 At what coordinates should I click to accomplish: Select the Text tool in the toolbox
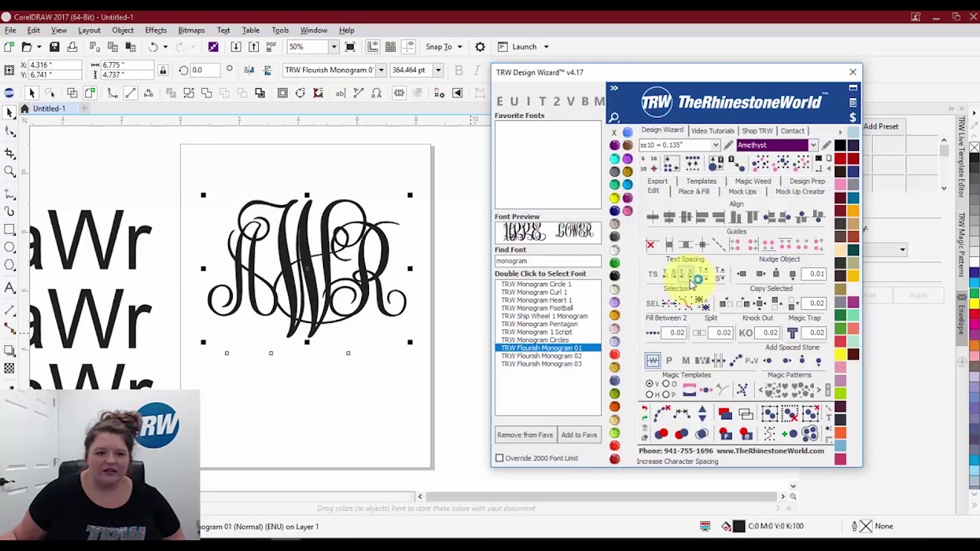coord(10,288)
